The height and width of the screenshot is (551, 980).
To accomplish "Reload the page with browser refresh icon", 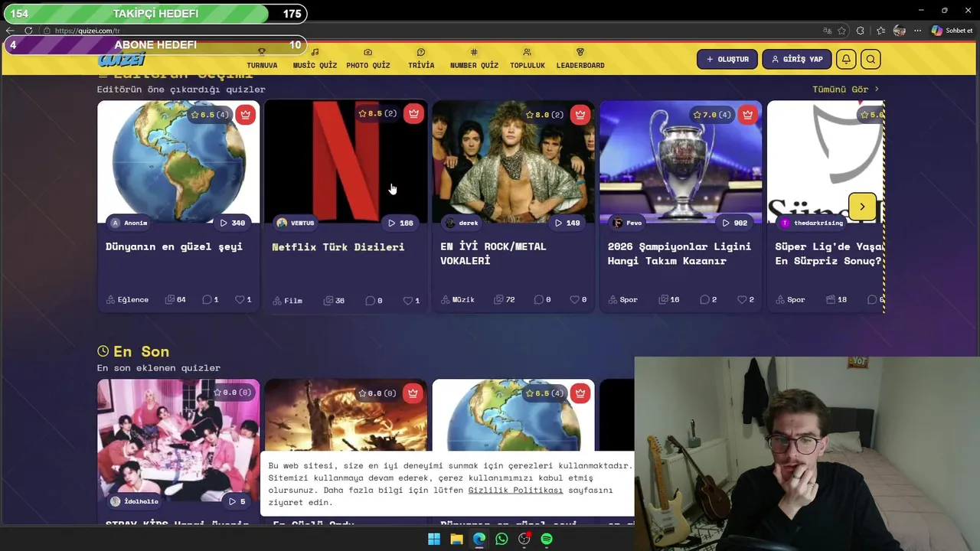I will (28, 31).
